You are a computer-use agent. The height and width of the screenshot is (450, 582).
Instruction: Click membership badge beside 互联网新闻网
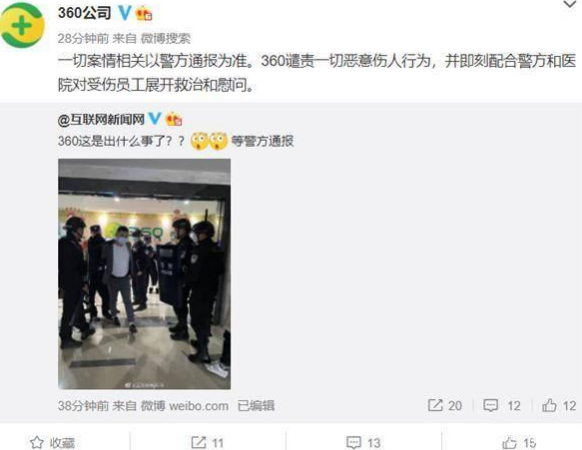[x=174, y=119]
